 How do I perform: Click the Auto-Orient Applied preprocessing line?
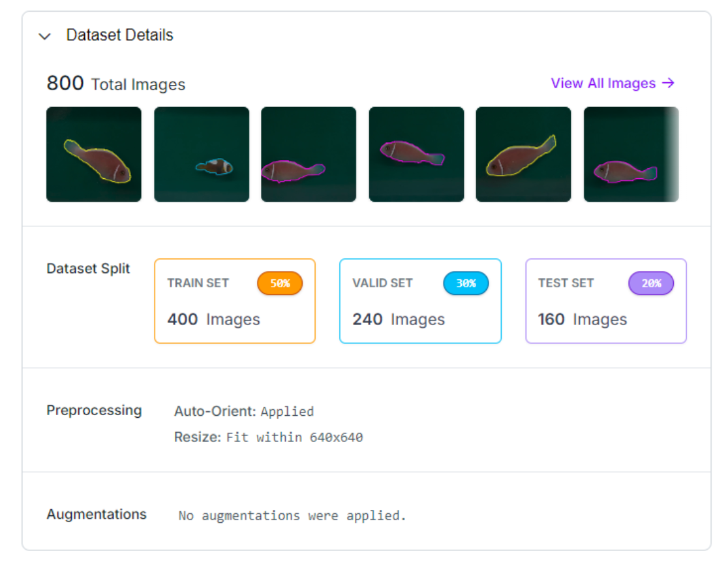point(243,411)
